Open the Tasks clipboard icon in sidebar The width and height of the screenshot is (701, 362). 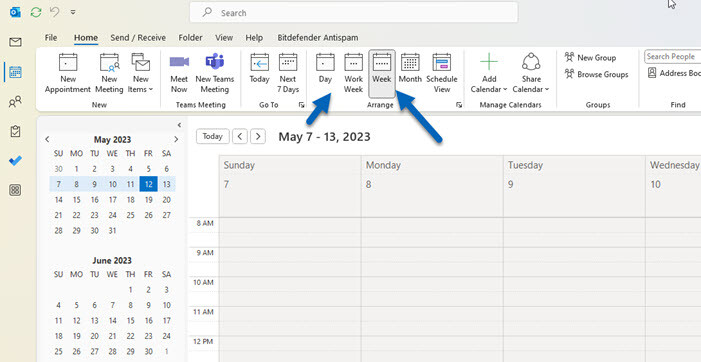pyautogui.click(x=15, y=131)
